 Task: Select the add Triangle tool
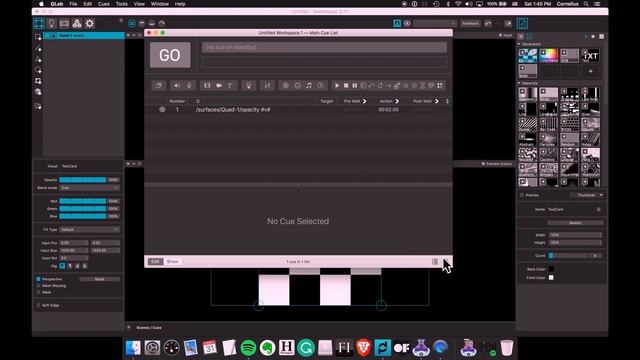38,60
